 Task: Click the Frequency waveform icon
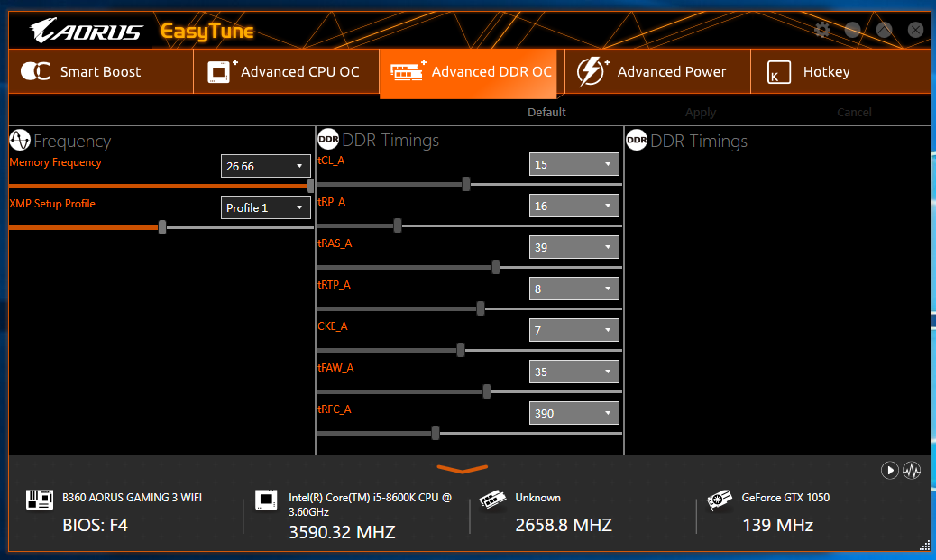20,140
